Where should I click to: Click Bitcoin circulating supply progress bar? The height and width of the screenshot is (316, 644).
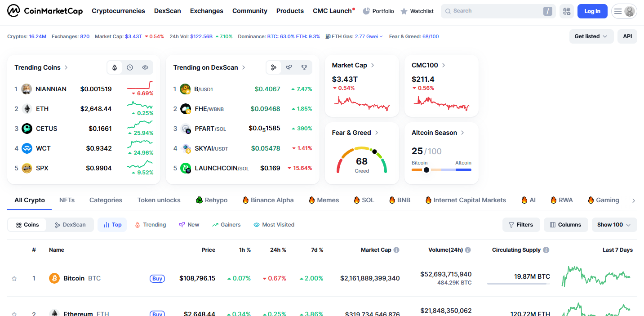(x=519, y=284)
